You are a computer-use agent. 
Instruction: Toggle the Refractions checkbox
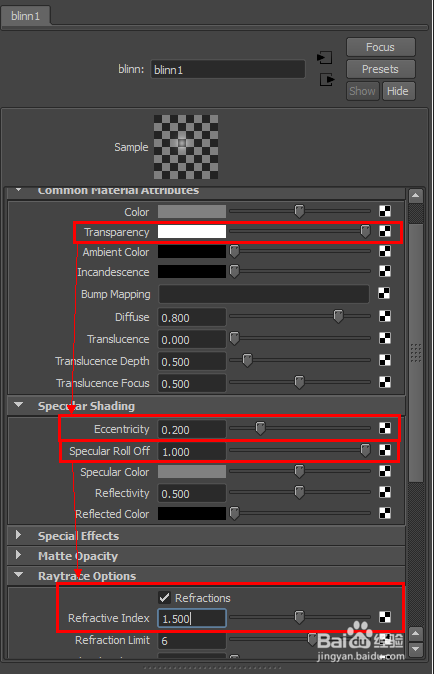pyautogui.click(x=164, y=597)
